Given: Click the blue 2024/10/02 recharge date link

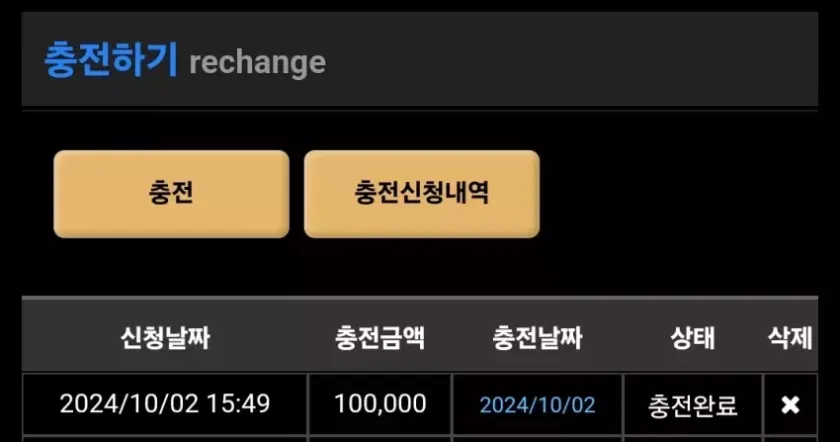Looking at the screenshot, I should 537,405.
